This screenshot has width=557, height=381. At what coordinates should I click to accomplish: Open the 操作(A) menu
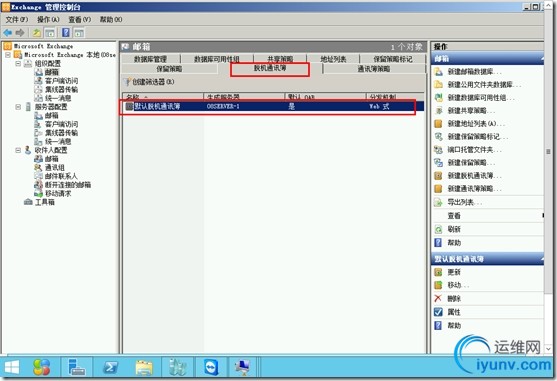coord(48,20)
